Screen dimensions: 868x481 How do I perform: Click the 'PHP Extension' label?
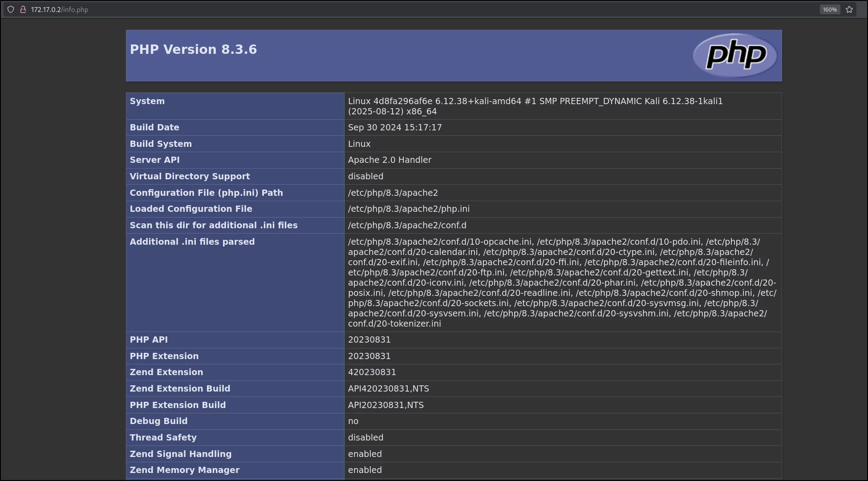164,356
